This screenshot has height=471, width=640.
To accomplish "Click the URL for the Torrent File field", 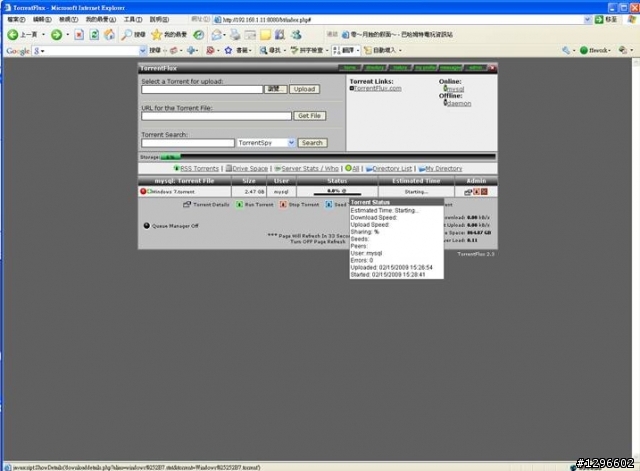I will tap(216, 116).
